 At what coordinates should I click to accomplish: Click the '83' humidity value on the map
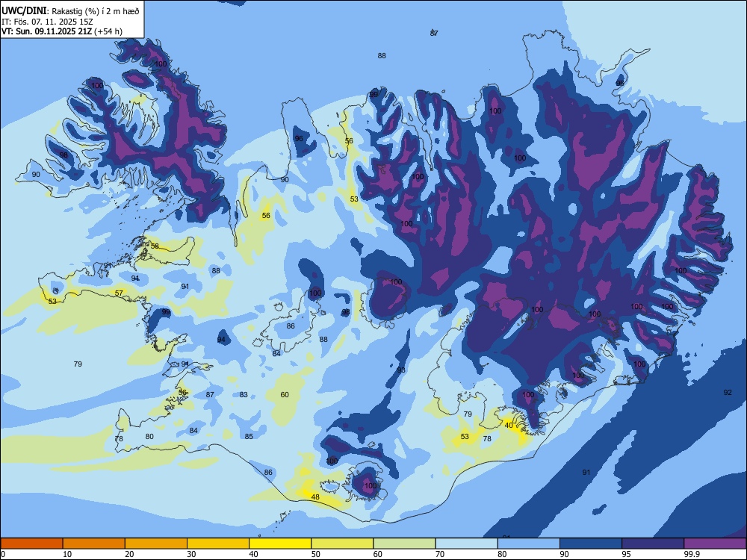click(x=244, y=395)
